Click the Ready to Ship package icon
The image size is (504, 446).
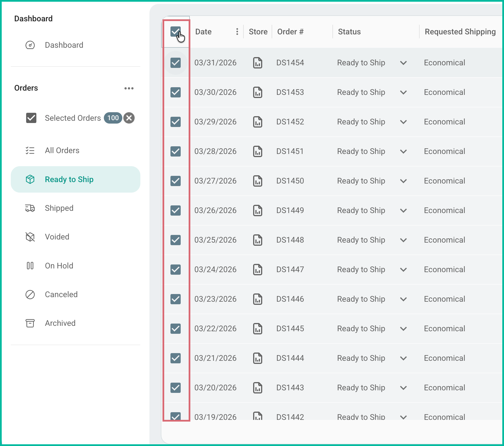30,179
